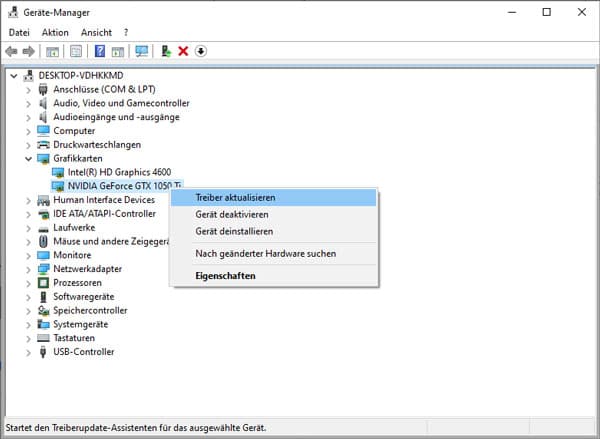This screenshot has height=439, width=600.
Task: Click Gerät deinstallieren in the context menu
Action: pyautogui.click(x=234, y=231)
